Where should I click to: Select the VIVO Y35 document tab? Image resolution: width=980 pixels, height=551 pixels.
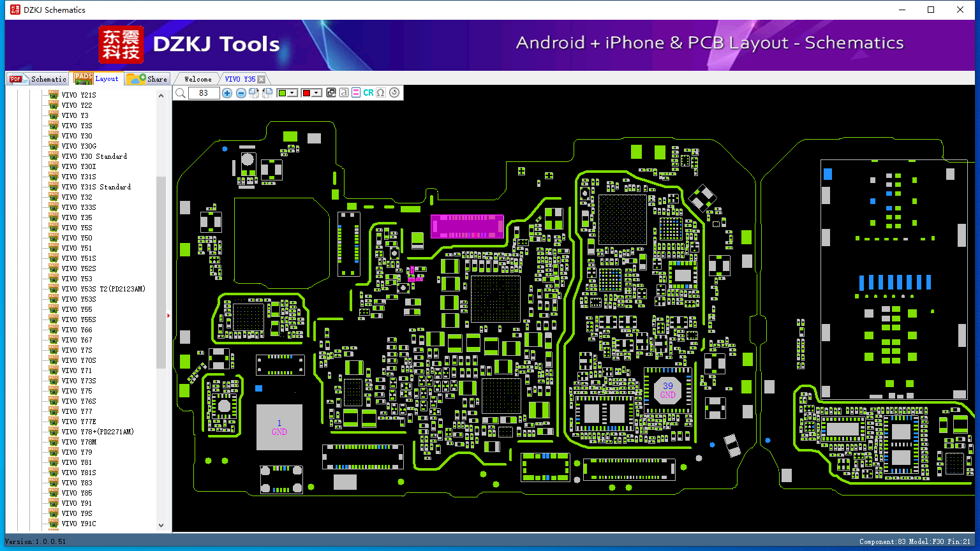(x=240, y=79)
